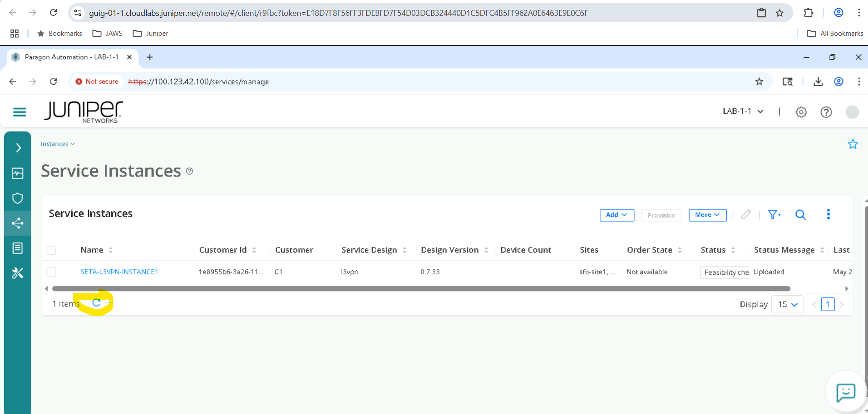Change the Display page size from 15
This screenshot has height=414, width=868.
pos(787,304)
